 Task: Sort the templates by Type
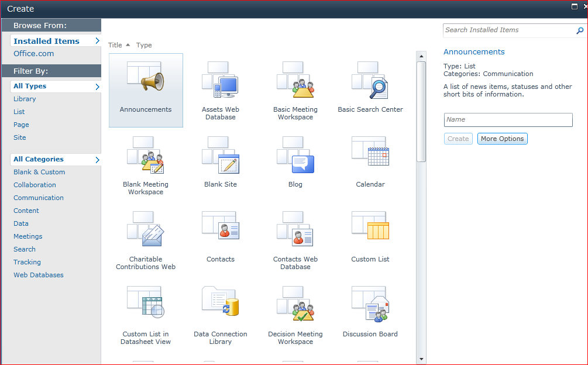(144, 45)
